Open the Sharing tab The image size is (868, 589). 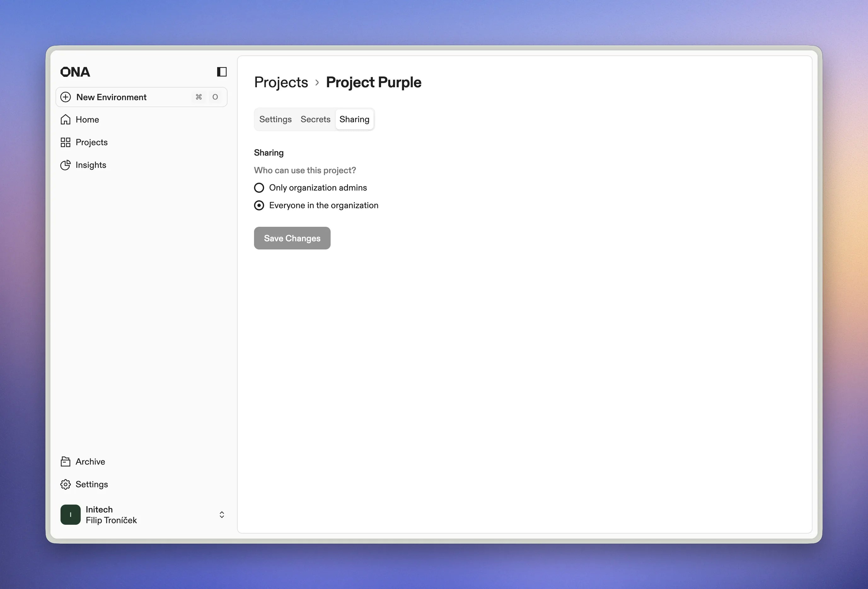click(354, 119)
